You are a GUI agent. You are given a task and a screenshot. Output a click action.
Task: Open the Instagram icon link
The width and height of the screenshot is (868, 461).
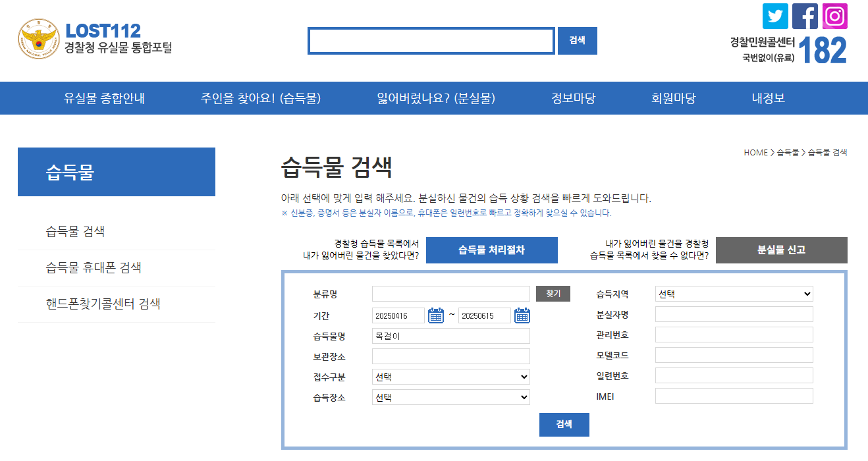pos(834,16)
